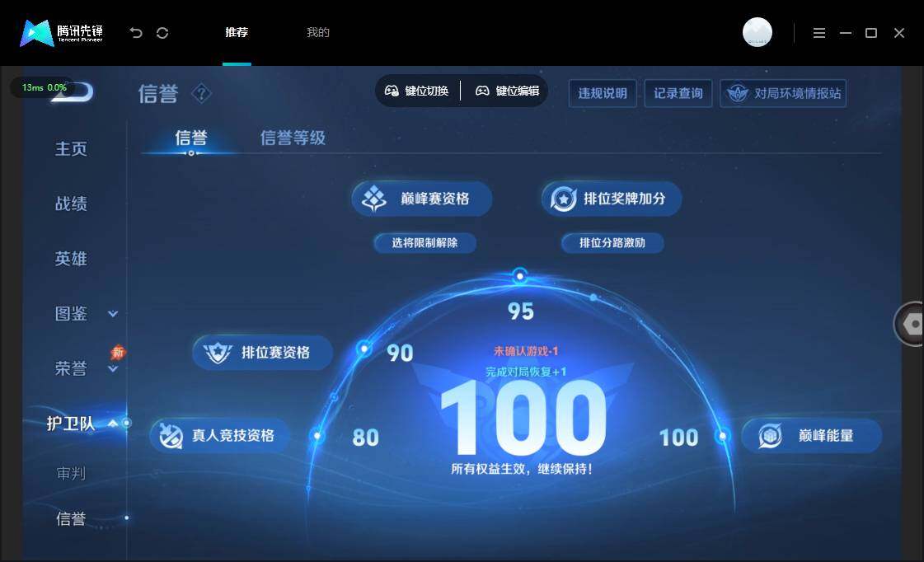The width and height of the screenshot is (924, 562).
Task: Click the 巅峰赛资格 badge
Action: [422, 199]
